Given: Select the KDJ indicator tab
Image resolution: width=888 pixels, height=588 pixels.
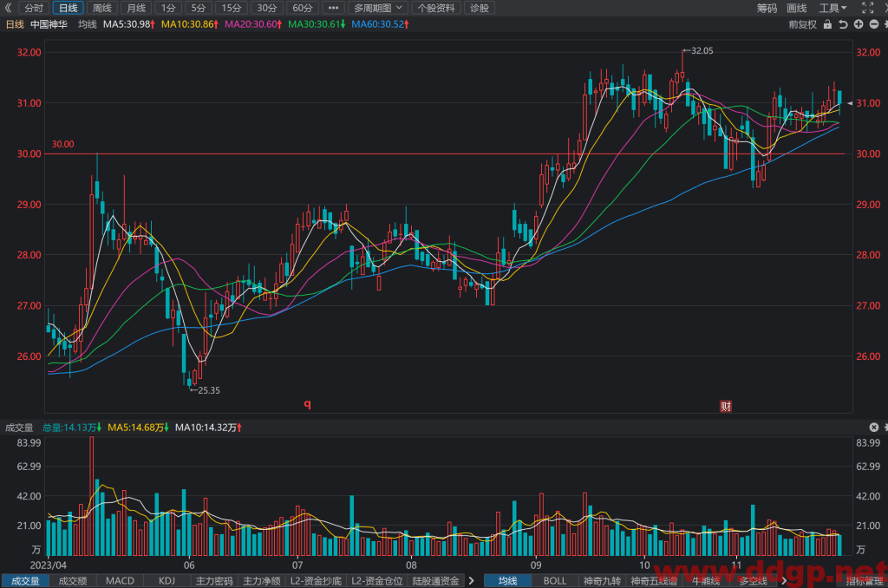Looking at the screenshot, I should [x=166, y=581].
